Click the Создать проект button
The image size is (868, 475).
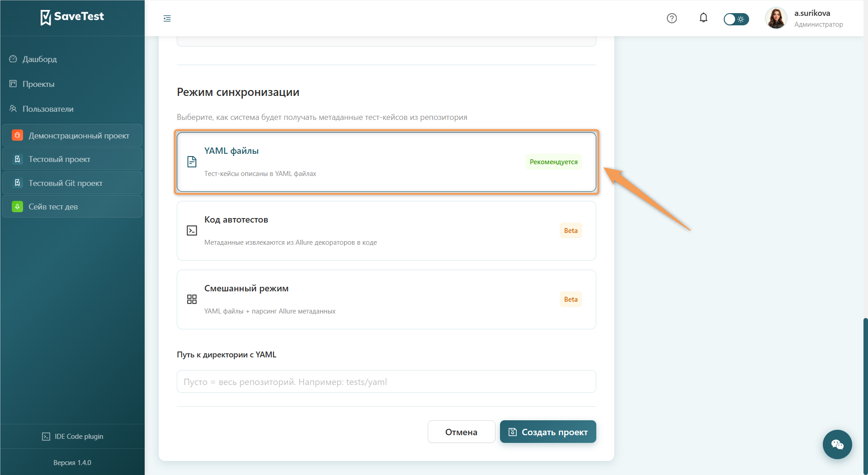point(548,432)
